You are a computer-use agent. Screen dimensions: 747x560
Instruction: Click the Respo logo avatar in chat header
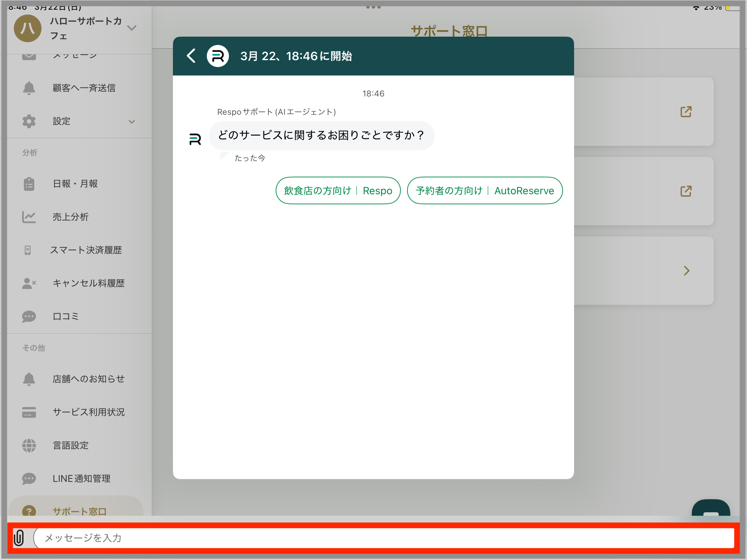pyautogui.click(x=218, y=56)
